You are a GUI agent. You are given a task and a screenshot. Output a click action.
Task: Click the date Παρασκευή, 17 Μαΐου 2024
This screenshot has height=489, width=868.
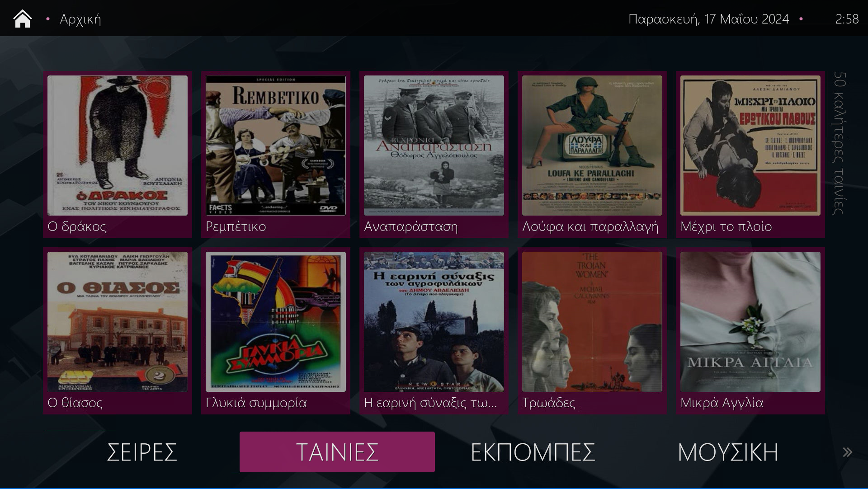[x=708, y=19]
